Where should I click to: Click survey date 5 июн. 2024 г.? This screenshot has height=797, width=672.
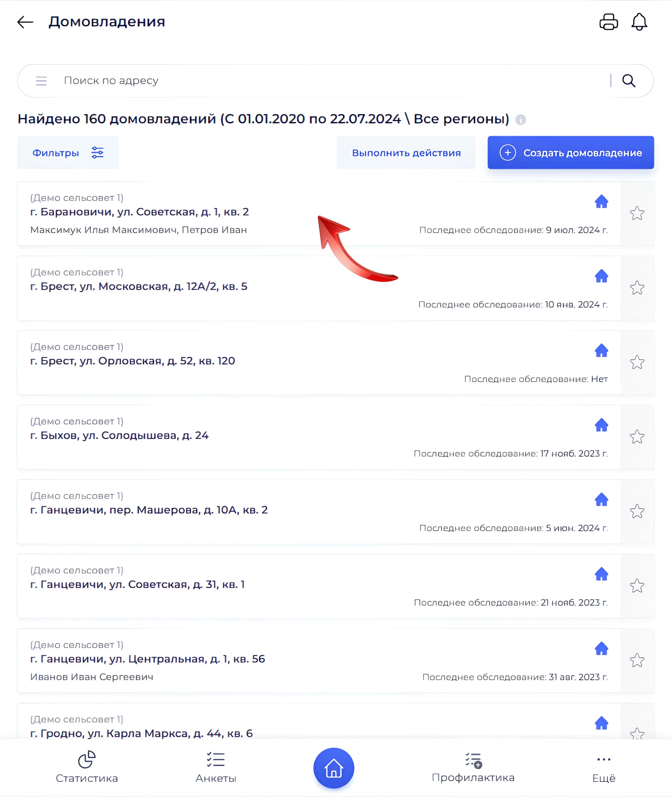pos(577,528)
